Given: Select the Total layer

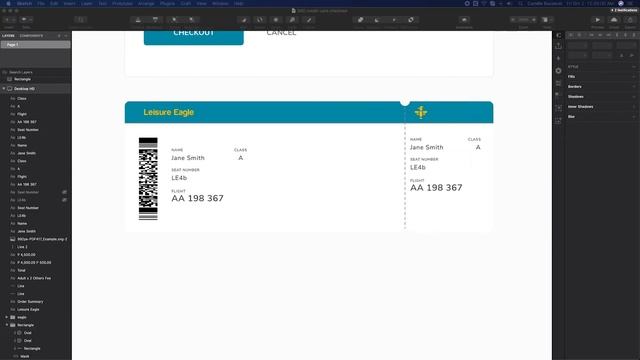Looking at the screenshot, I should [21, 270].
